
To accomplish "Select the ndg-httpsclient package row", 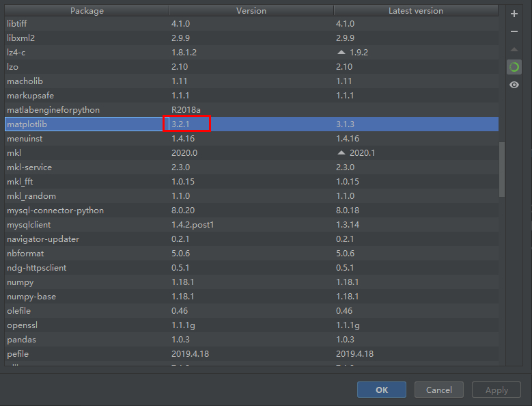I will point(251,268).
